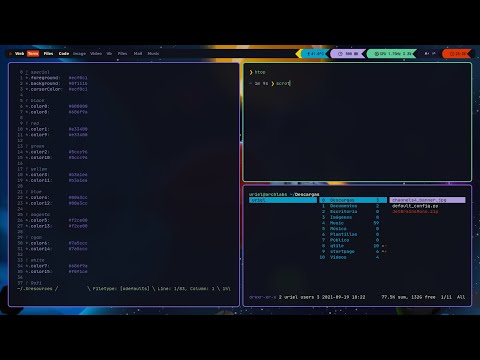
Task: Click the CPU chip icon in green widget
Action: point(377,54)
